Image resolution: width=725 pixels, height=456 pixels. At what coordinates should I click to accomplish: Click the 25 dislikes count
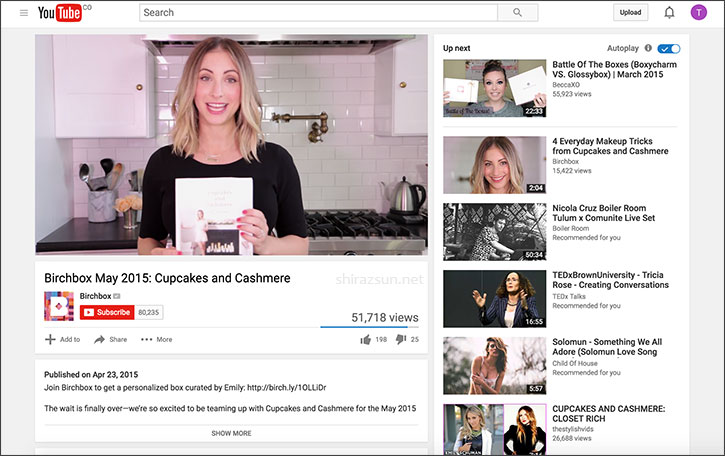coord(415,339)
